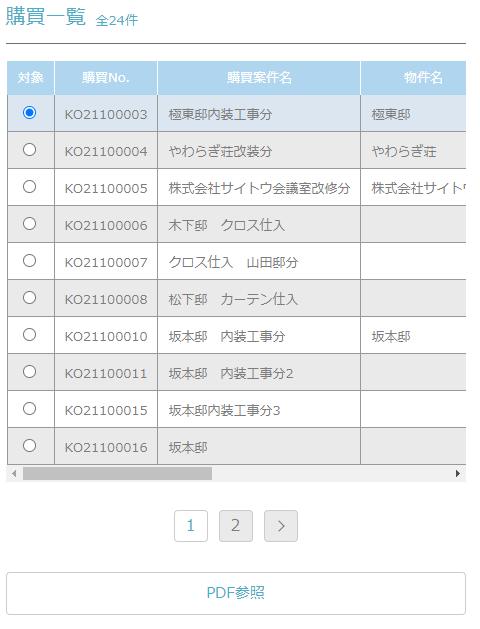Click the 購買No. column header
The height and width of the screenshot is (629, 480).
point(106,78)
